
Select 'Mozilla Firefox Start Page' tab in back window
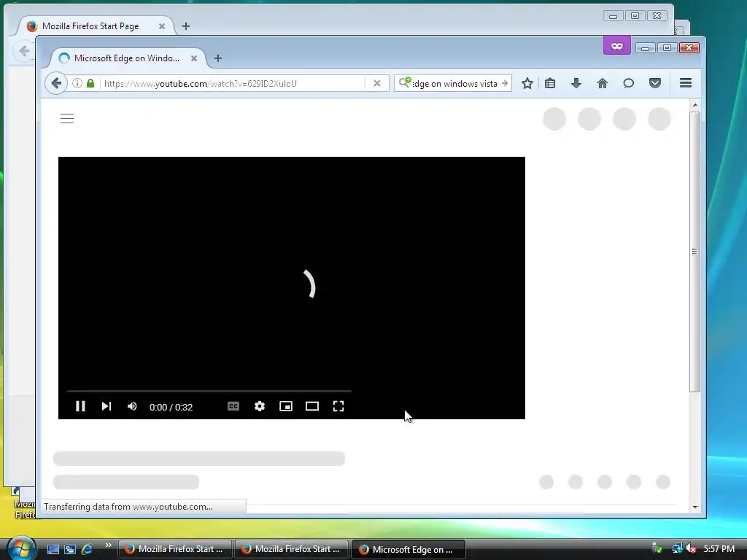[90, 26]
